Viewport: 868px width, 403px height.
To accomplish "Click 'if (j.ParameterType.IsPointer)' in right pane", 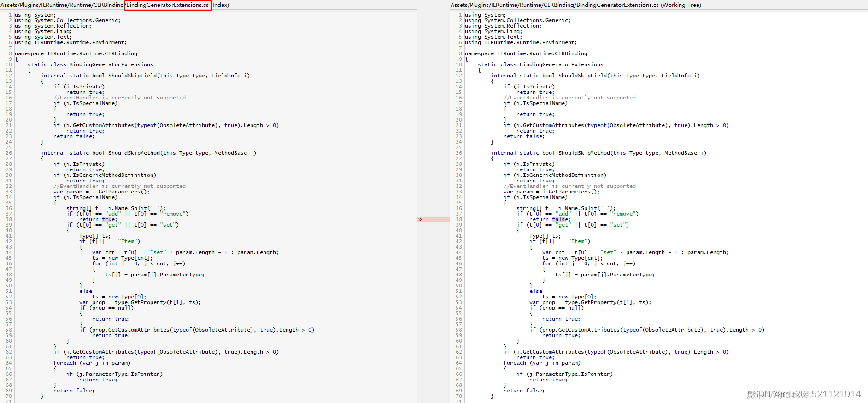I will pos(565,374).
